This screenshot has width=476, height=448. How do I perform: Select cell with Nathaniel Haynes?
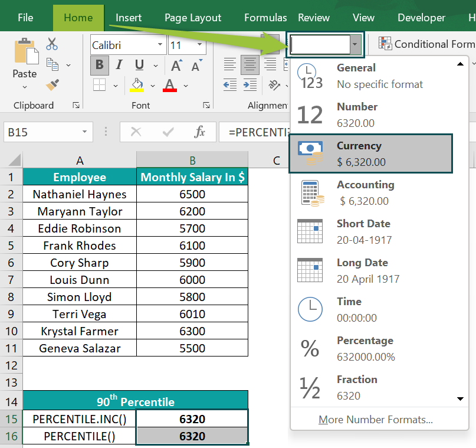coord(80,194)
